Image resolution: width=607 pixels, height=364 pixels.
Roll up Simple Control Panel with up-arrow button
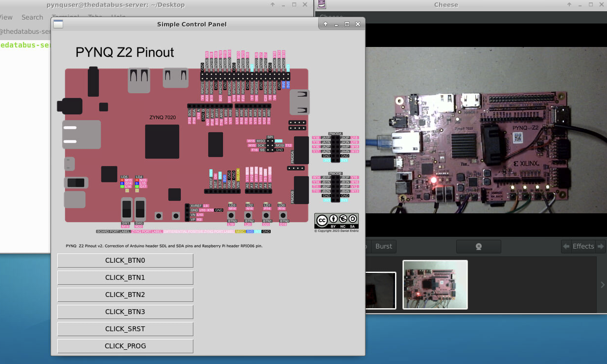click(326, 24)
